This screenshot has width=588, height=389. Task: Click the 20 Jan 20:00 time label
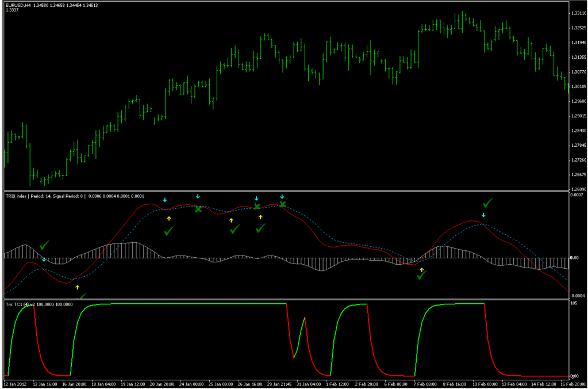[161, 384]
